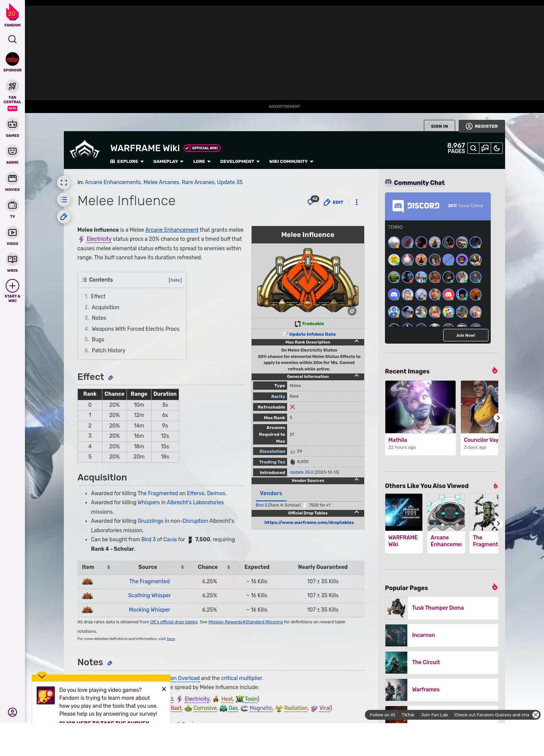This screenshot has width=544, height=756.
Task: Open the page more-actions menu
Action: [x=357, y=202]
